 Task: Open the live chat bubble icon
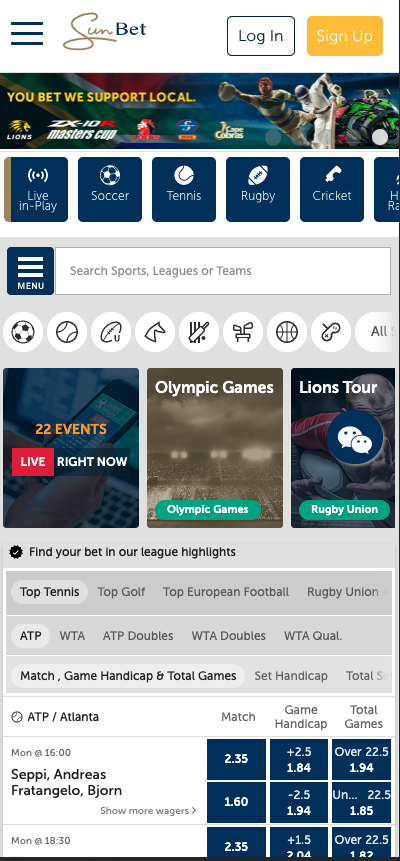(355, 438)
